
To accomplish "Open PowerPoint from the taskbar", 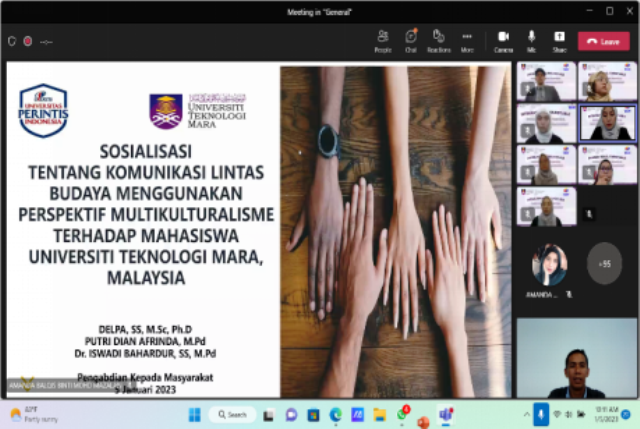I will [423, 422].
